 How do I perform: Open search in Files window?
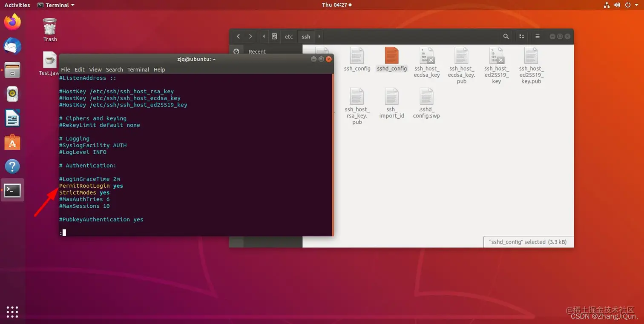tap(506, 37)
